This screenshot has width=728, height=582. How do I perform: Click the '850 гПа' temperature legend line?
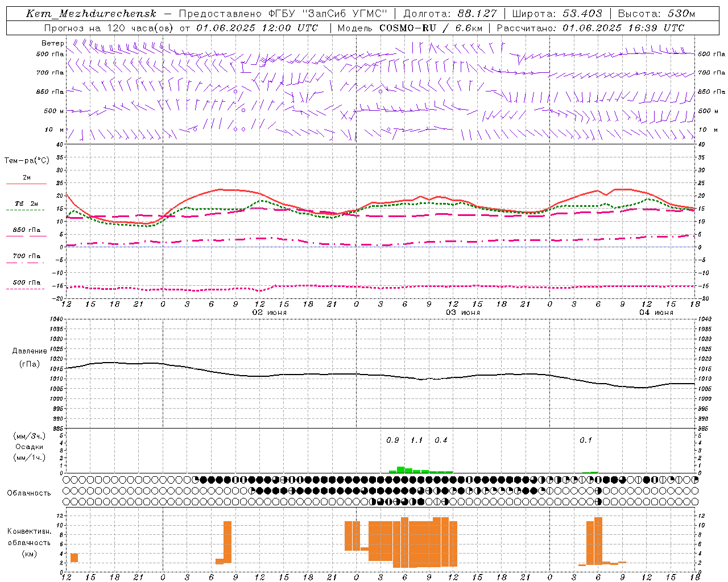[x=26, y=236]
